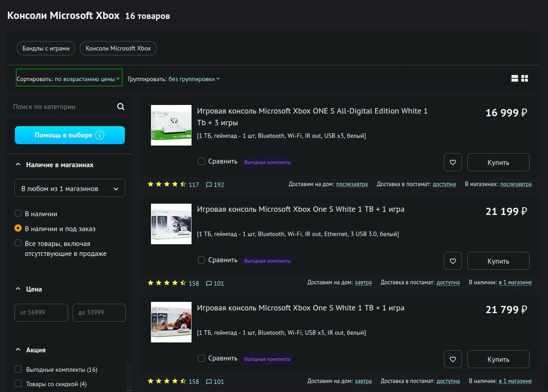This screenshot has width=548, height=392.
Task: Select the В наличии radio option
Action: coord(18,214)
